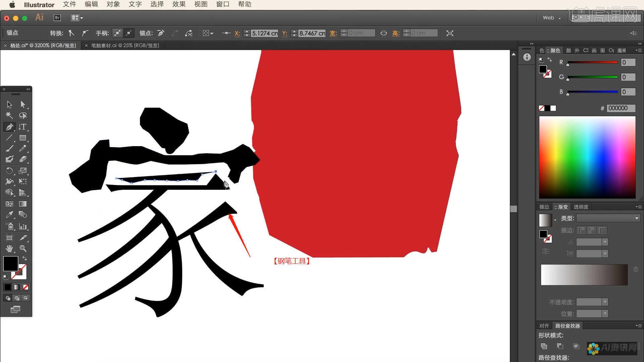Click the Zoom tool icon
Screen dimensions: 644x362
coord(23,248)
